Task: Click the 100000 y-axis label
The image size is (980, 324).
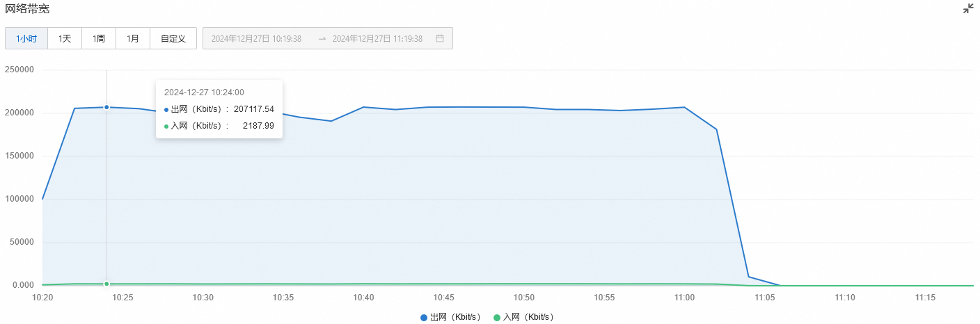Action: [19, 199]
